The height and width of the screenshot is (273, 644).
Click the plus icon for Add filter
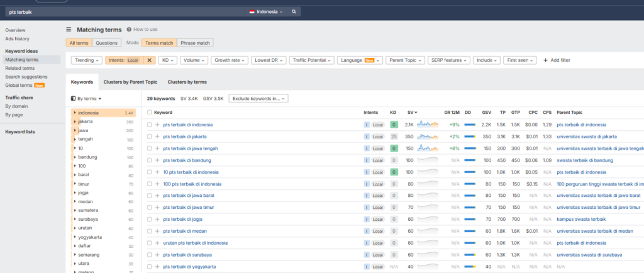(545, 60)
